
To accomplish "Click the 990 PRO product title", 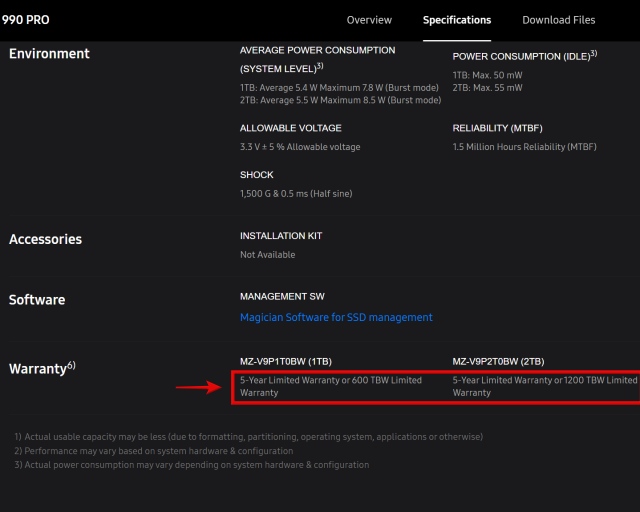I will pyautogui.click(x=25, y=20).
